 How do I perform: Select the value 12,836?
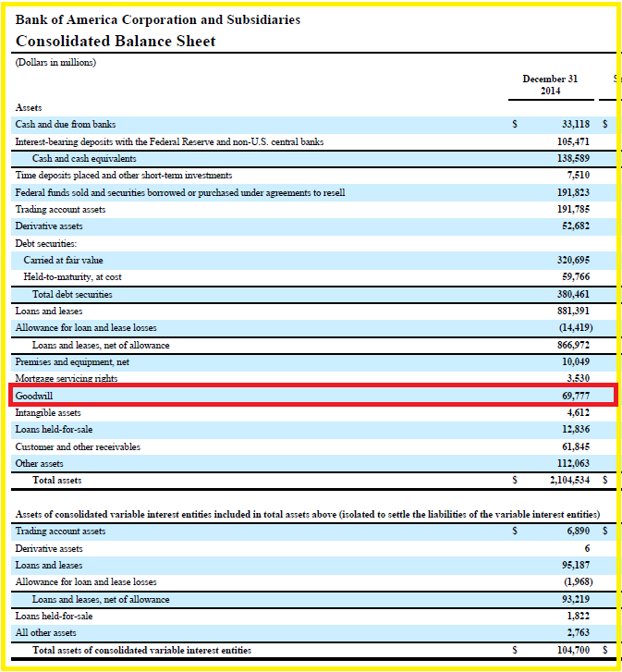click(x=576, y=429)
